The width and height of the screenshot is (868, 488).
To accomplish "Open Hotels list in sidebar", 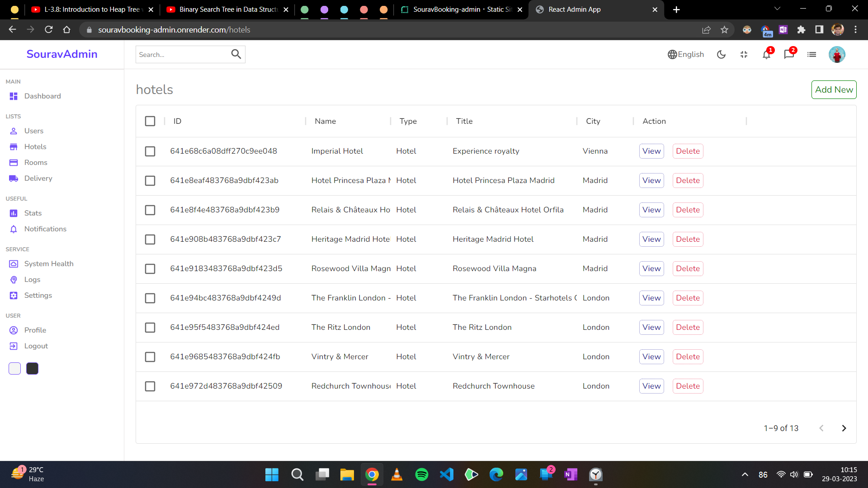I will pos(35,146).
